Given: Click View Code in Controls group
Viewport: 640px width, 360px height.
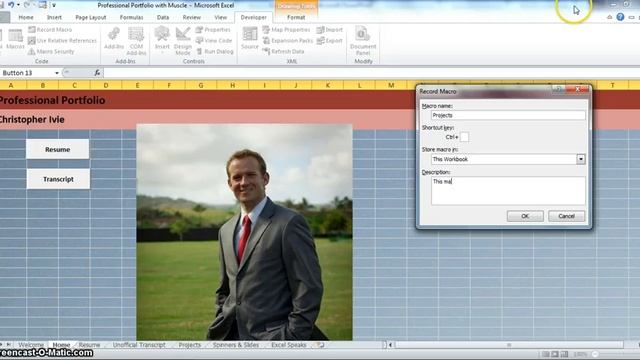Looking at the screenshot, I should point(214,40).
